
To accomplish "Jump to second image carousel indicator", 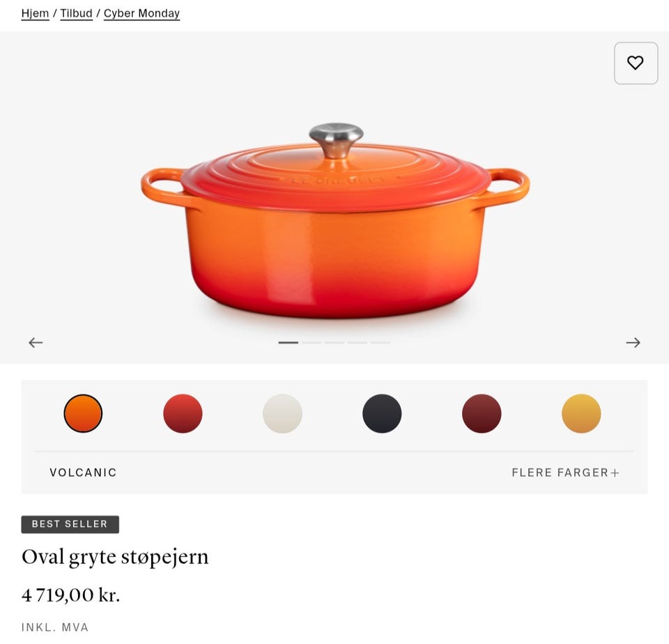I will click(x=312, y=342).
